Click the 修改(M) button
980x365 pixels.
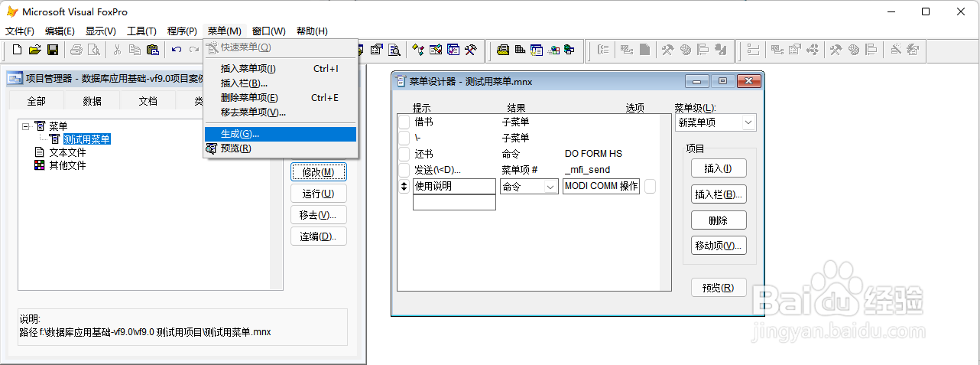[319, 172]
